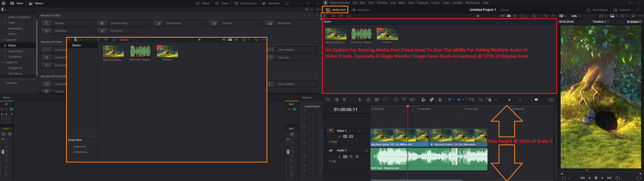Toggle mute M on Audio 1 track
This screenshot has width=644, height=181.
click(x=358, y=157)
